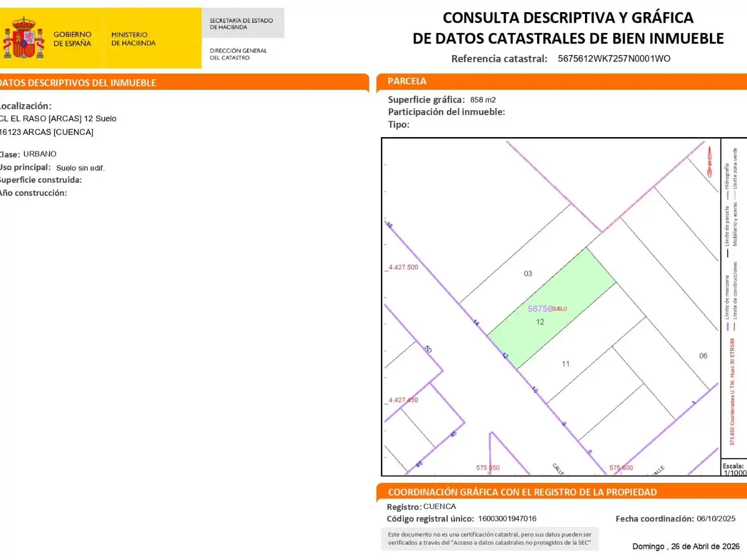Click the red north arrow on the map
The image size is (747, 560).
710,161
